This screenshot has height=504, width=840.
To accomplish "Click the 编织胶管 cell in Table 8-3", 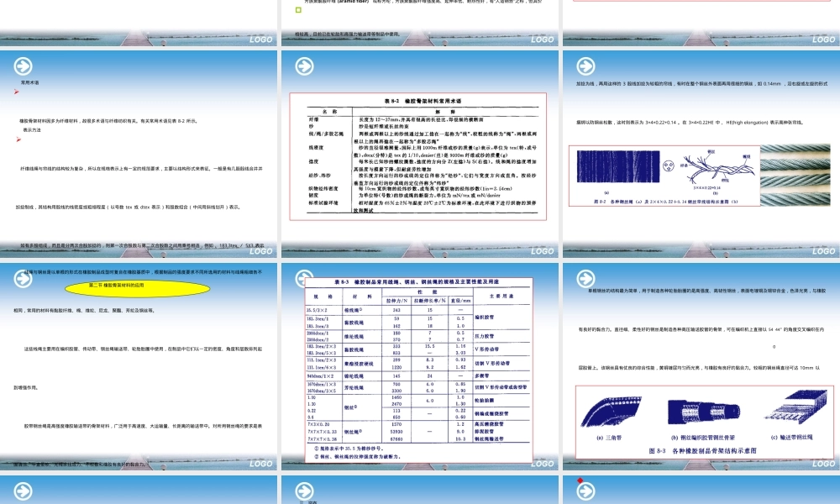I will pyautogui.click(x=485, y=318).
